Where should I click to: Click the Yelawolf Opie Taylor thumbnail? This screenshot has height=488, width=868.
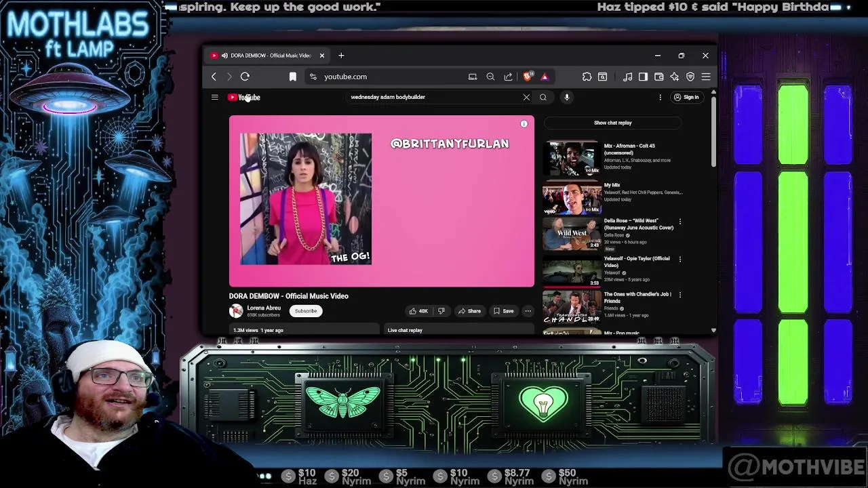click(x=572, y=271)
